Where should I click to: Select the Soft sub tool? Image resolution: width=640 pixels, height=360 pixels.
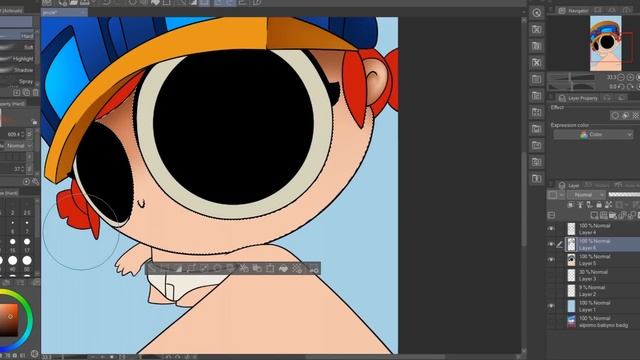17,47
